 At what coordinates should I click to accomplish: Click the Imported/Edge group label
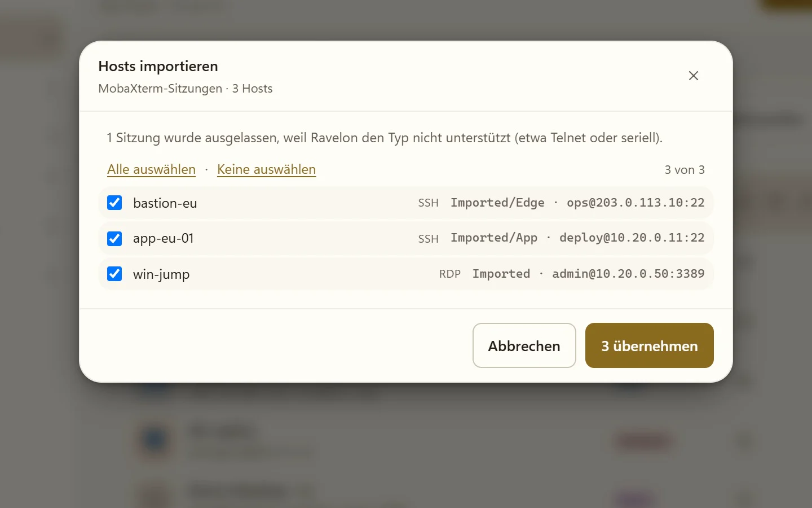[497, 203]
